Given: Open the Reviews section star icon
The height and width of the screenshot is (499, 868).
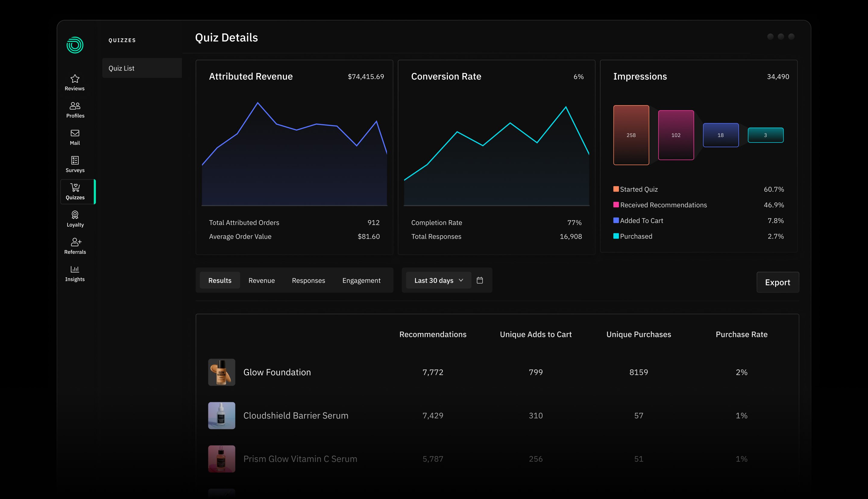Looking at the screenshot, I should 75,79.
